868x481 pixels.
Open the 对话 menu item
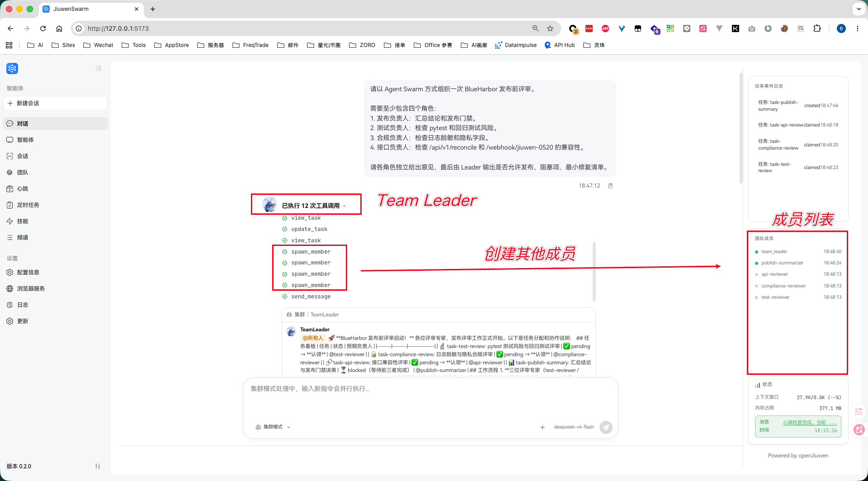point(55,123)
